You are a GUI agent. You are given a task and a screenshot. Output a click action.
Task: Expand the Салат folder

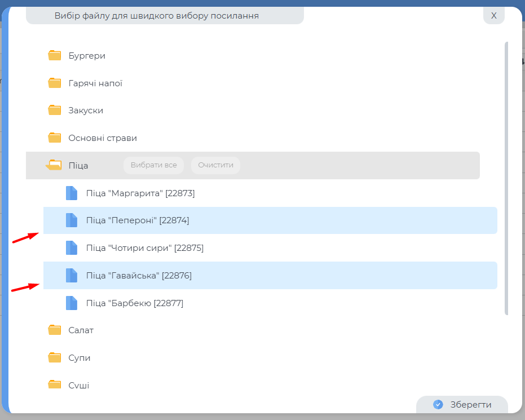click(81, 330)
